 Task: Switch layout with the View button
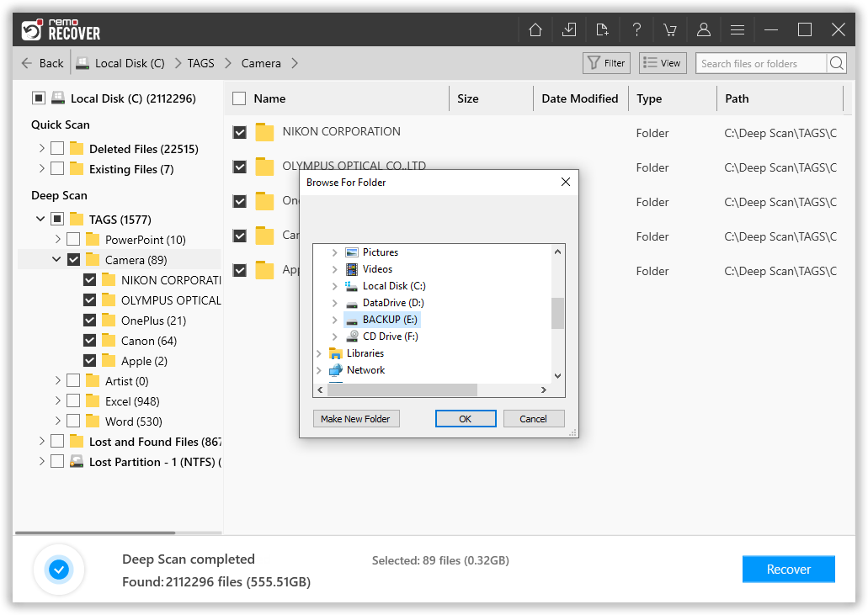coord(663,63)
